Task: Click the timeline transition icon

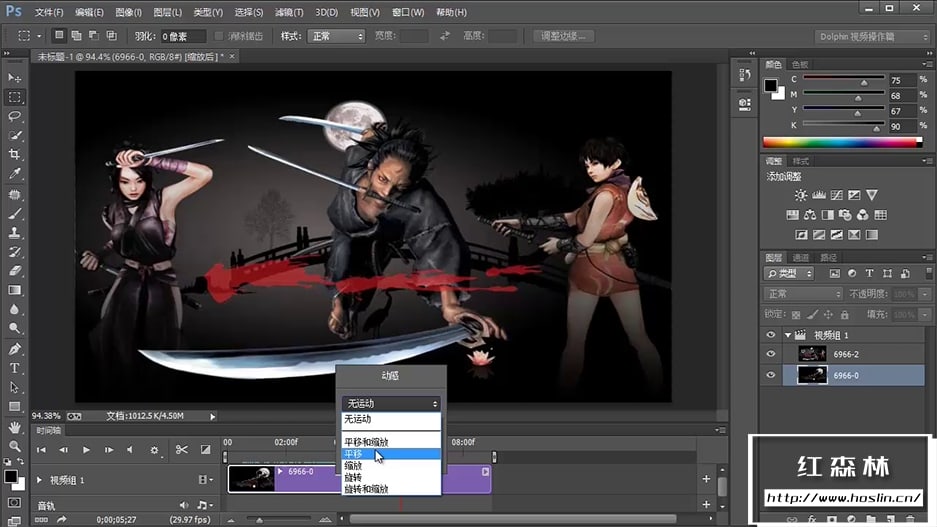Action: point(205,449)
